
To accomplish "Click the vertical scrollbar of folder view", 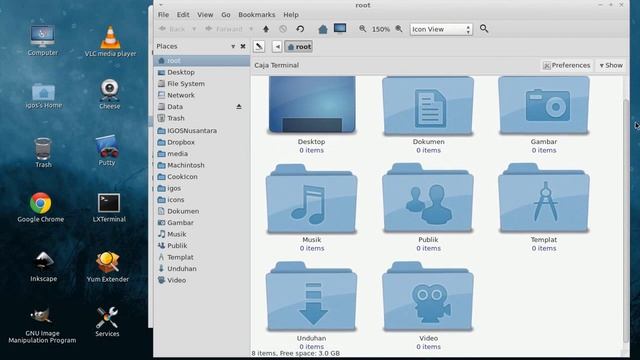I will pos(626,220).
